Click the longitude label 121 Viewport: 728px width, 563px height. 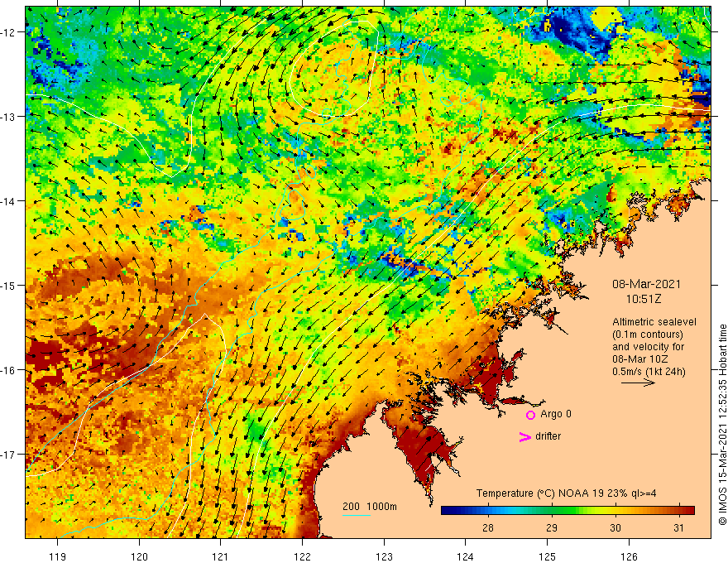point(221,556)
